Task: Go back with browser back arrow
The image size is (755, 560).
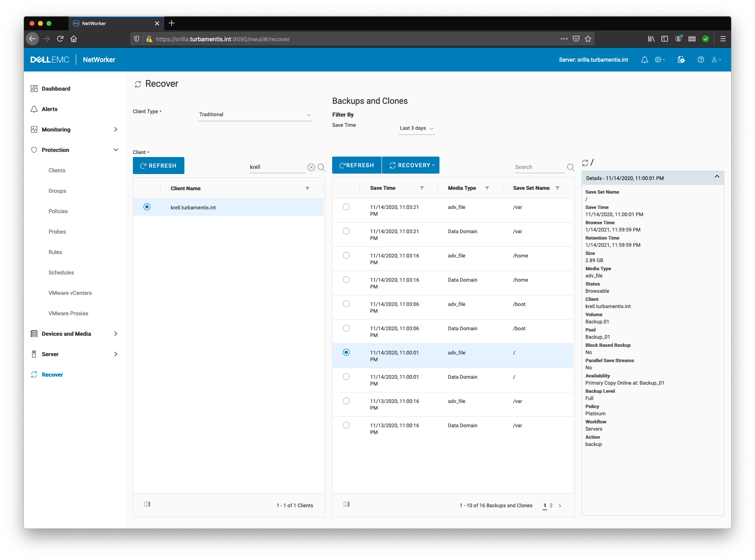Action: 32,39
